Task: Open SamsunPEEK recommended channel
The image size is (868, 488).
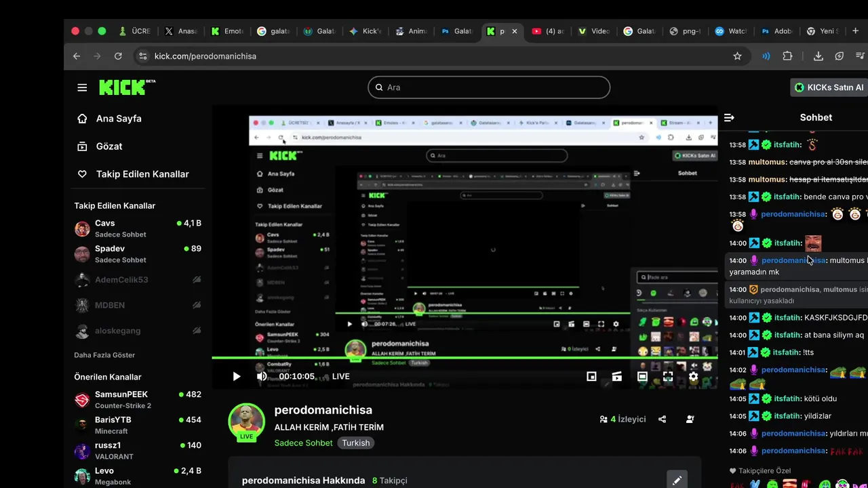Action: 138,400
